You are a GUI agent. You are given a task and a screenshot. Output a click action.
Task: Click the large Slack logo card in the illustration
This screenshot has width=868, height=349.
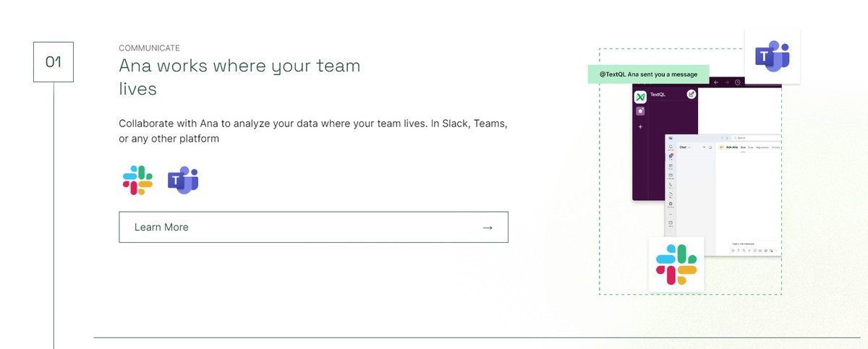pos(676,264)
